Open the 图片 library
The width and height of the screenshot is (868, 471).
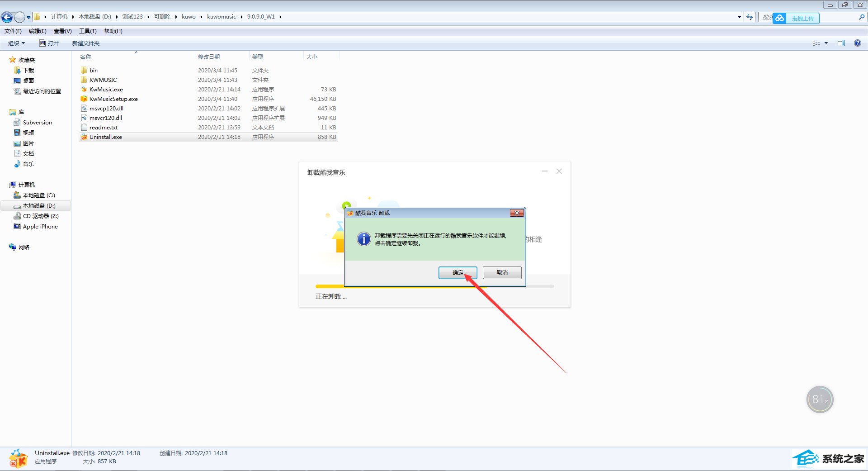28,143
